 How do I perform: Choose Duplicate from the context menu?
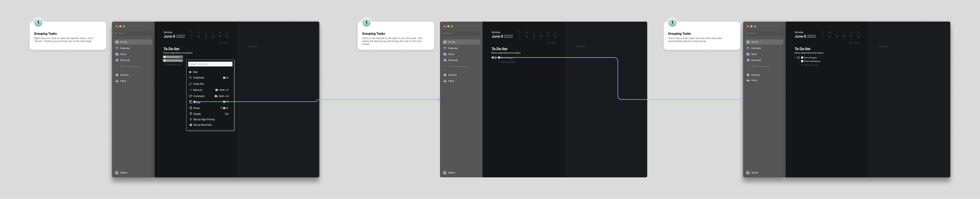[x=199, y=78]
